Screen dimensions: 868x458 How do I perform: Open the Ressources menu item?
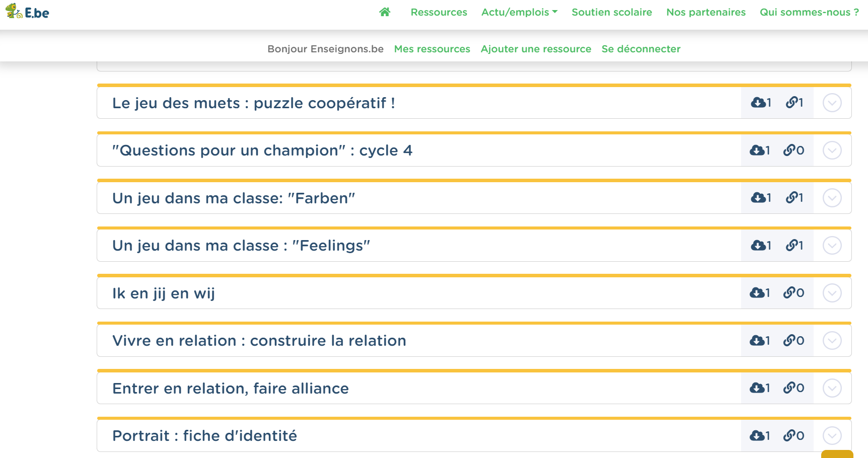coord(439,12)
